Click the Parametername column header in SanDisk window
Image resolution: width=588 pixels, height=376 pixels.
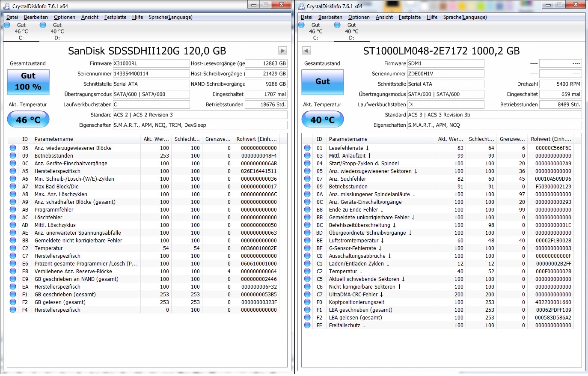coord(86,139)
